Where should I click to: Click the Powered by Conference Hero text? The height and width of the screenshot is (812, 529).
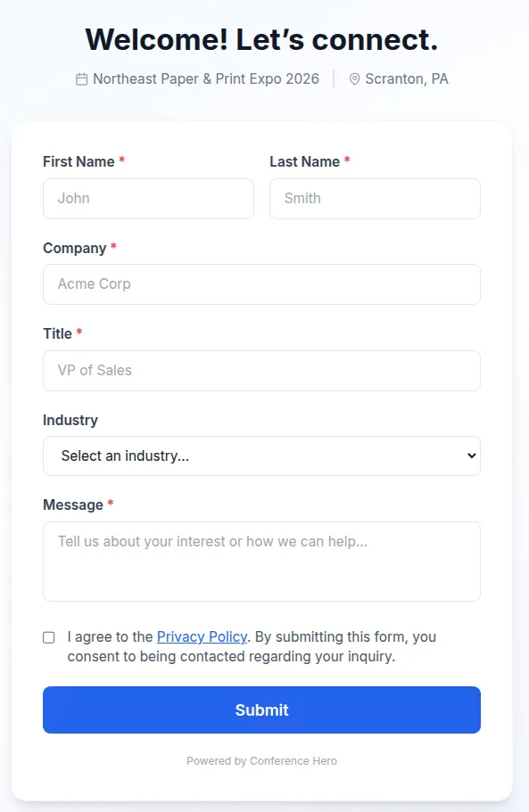[x=261, y=760]
